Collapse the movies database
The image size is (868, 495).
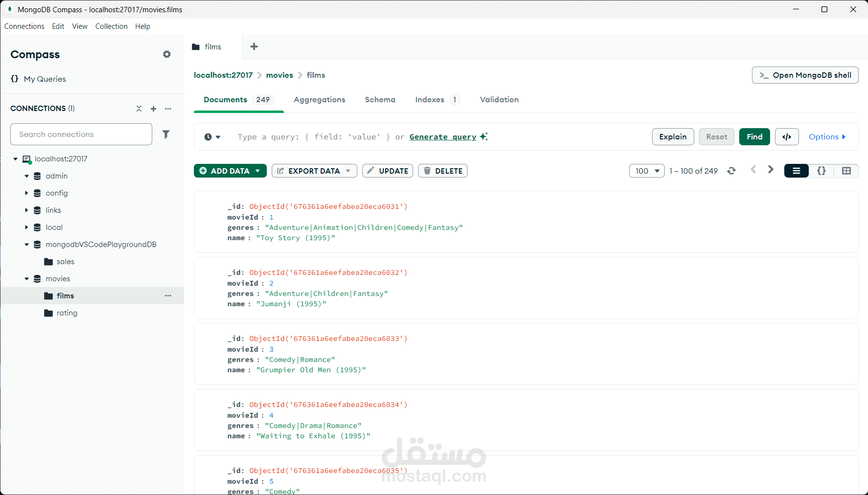[x=26, y=279]
